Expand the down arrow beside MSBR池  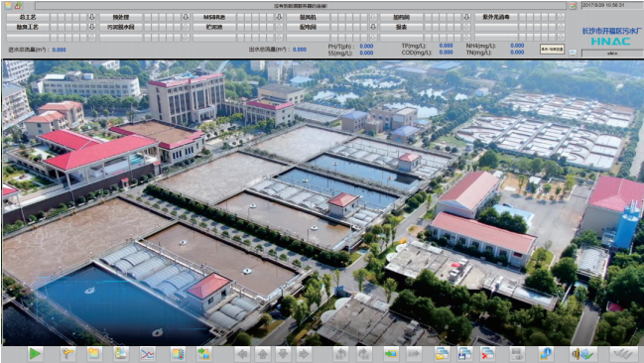pyautogui.click(x=279, y=17)
